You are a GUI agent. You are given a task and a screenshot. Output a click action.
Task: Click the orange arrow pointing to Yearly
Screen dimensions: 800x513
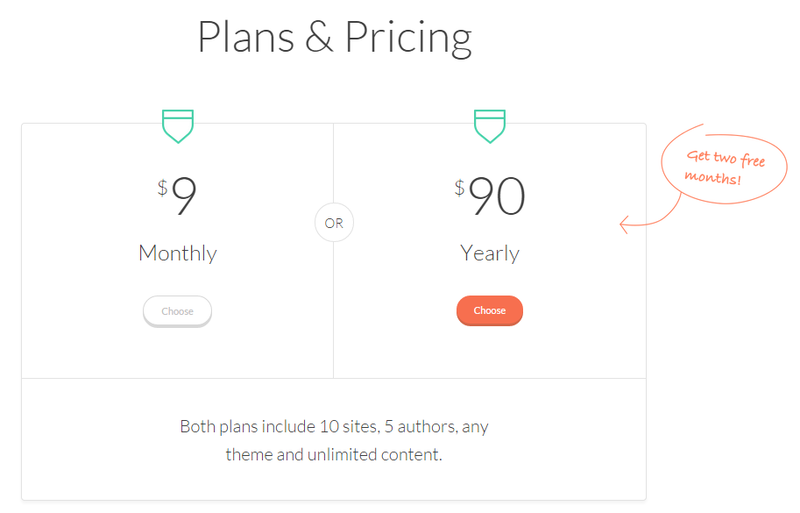[649, 214]
